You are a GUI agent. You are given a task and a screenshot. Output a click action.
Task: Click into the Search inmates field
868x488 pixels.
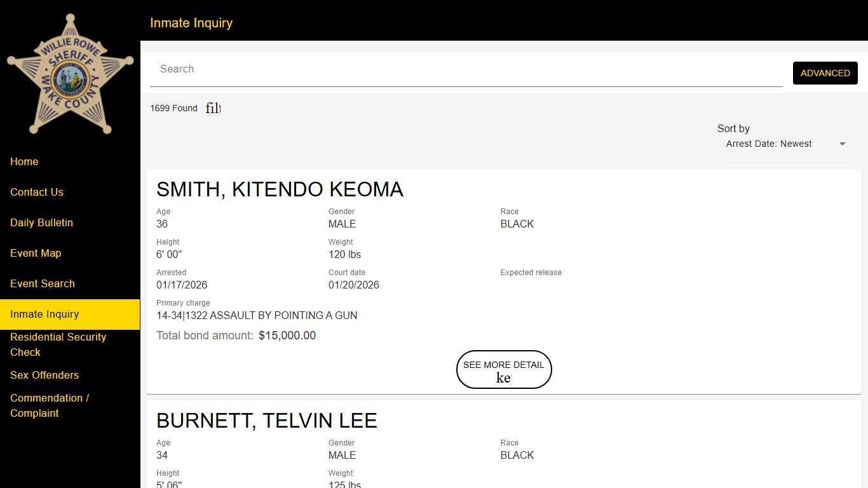pyautogui.click(x=466, y=69)
